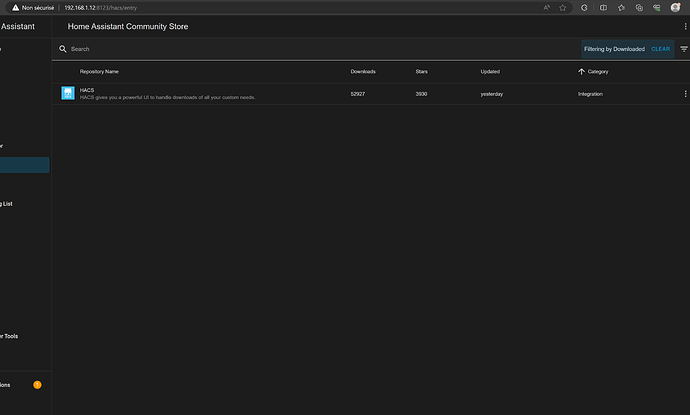The height and width of the screenshot is (415, 690).
Task: Add page to favorites with star icon
Action: [x=562, y=7]
